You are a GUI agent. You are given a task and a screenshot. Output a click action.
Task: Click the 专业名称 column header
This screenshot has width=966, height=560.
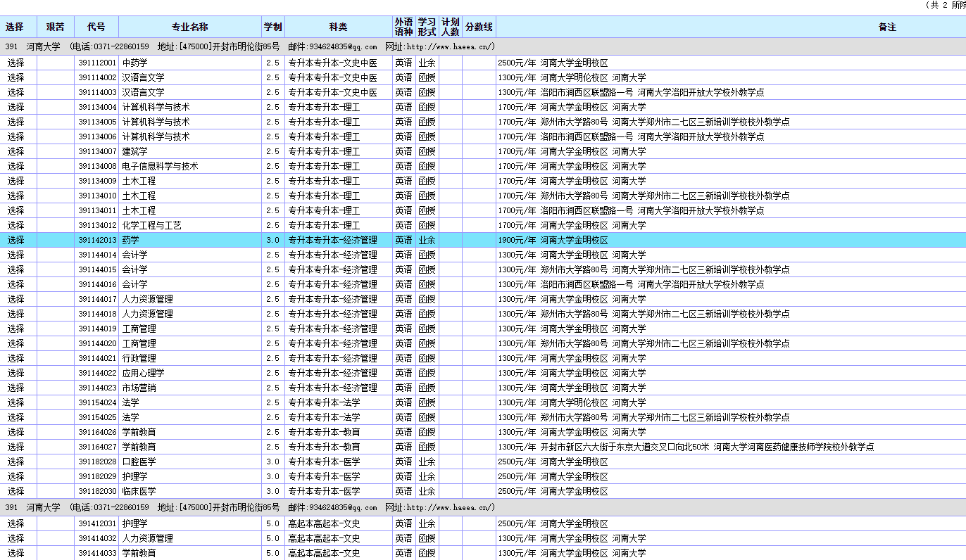(x=189, y=27)
